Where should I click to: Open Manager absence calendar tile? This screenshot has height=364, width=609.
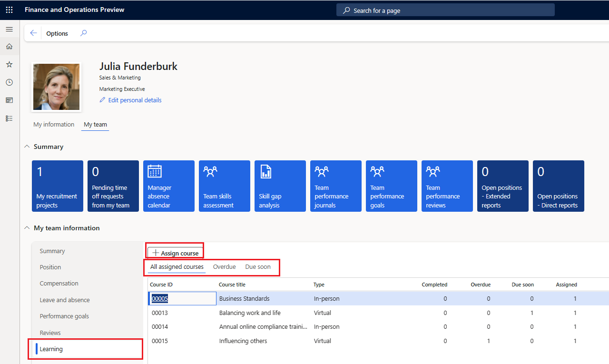tap(169, 186)
